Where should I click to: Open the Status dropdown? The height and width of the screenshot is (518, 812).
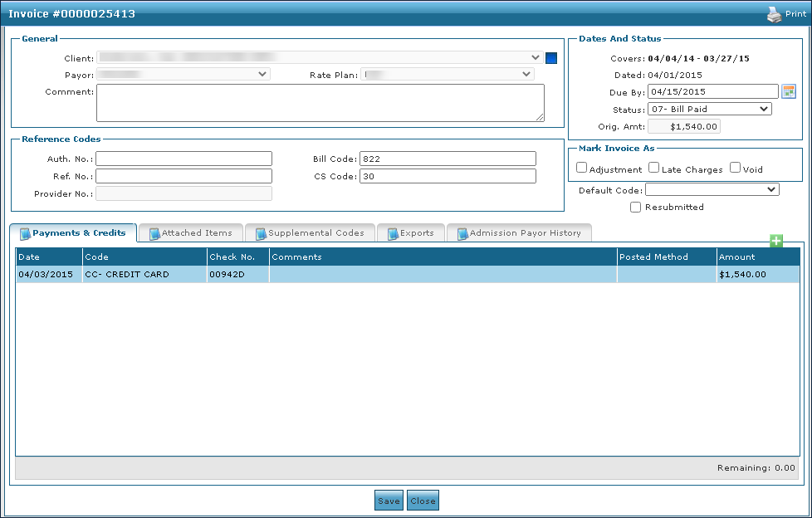[709, 109]
